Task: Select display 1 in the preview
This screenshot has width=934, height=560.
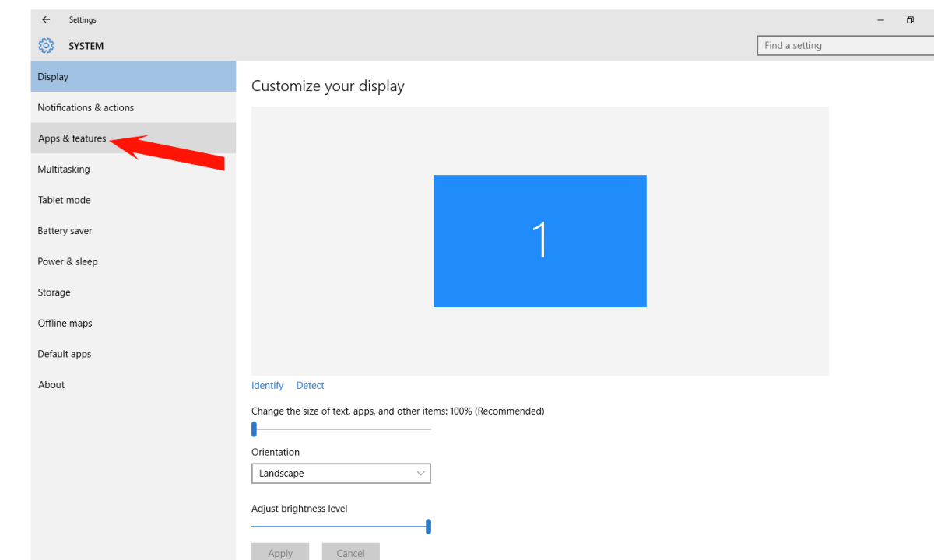Action: coord(539,241)
